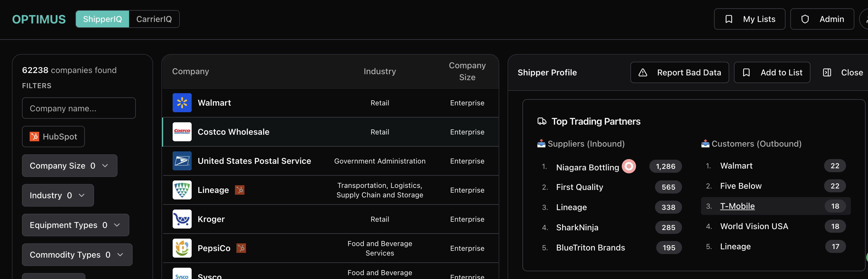This screenshot has height=279, width=868.
Task: Open the Equipment Types dropdown
Action: coord(75,225)
